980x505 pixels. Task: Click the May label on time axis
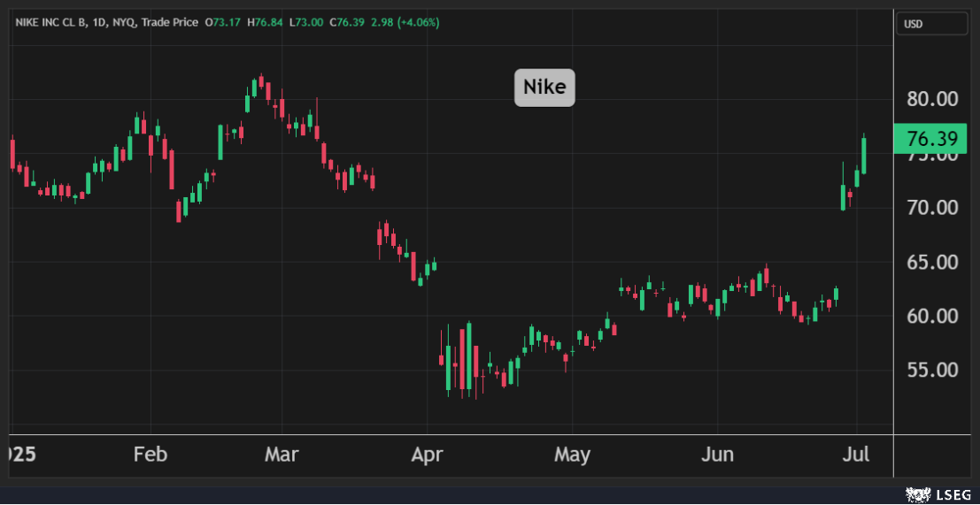point(572,455)
